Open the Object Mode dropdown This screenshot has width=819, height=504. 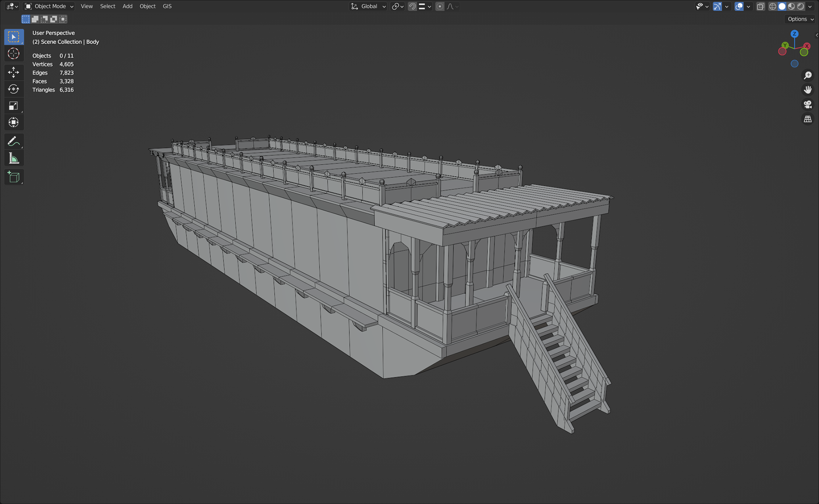pos(49,6)
